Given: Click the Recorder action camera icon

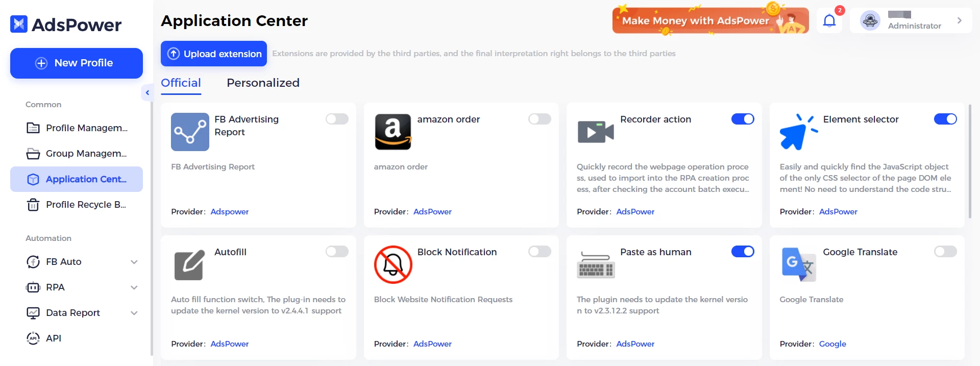Looking at the screenshot, I should pyautogui.click(x=596, y=132).
